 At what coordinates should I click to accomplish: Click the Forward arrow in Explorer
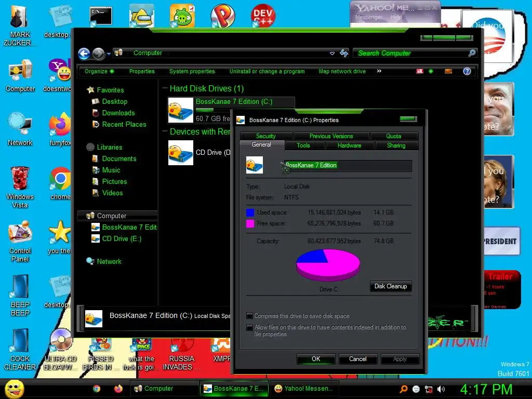(98, 54)
